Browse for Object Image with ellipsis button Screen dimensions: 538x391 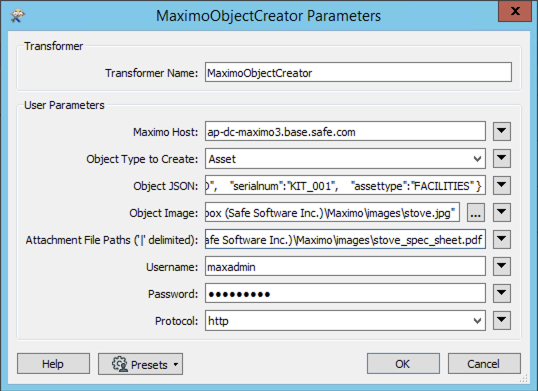coord(476,213)
